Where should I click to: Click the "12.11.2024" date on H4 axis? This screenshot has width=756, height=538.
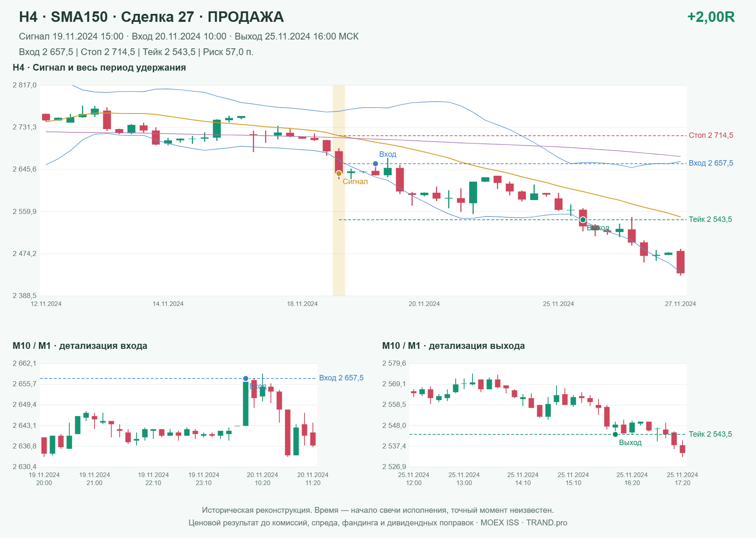[x=46, y=304]
